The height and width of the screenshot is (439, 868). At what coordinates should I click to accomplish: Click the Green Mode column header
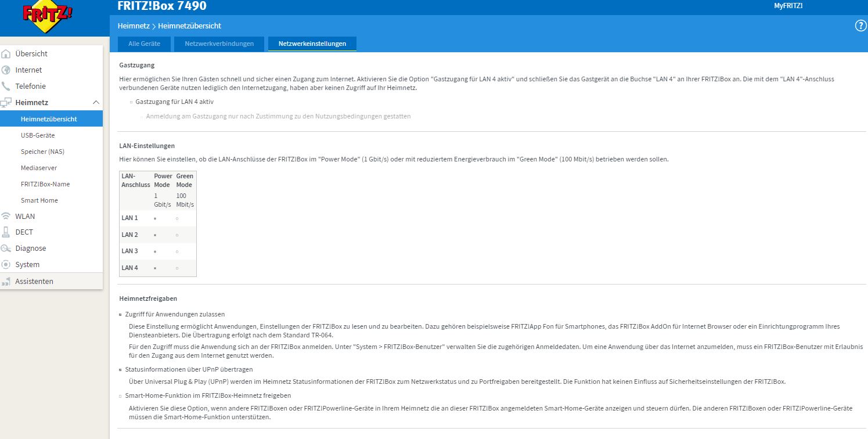184,180
